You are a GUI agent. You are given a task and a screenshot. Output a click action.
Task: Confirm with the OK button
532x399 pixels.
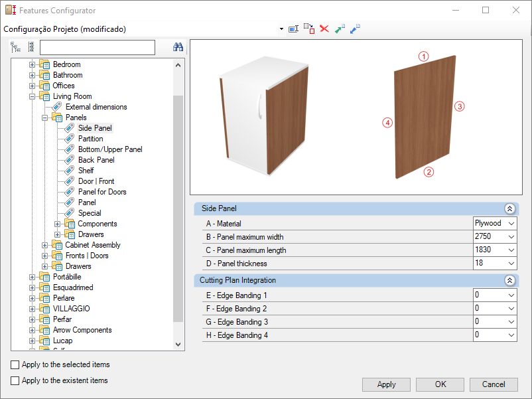tap(440, 384)
